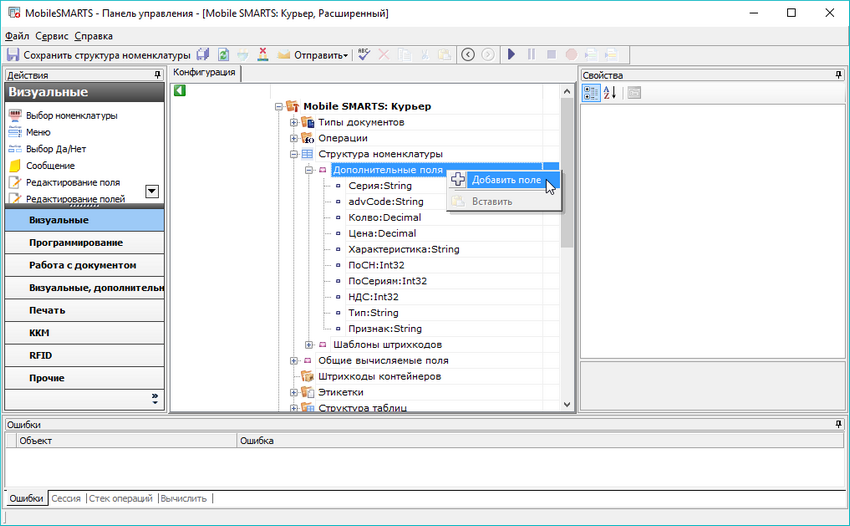
Task: Open the Справка menu
Action: point(93,36)
